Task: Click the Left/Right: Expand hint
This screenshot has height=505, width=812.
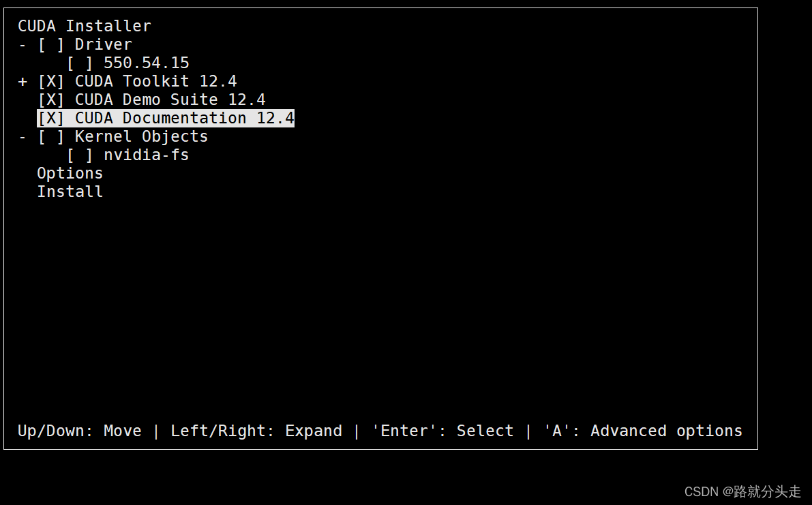Action: pyautogui.click(x=256, y=431)
